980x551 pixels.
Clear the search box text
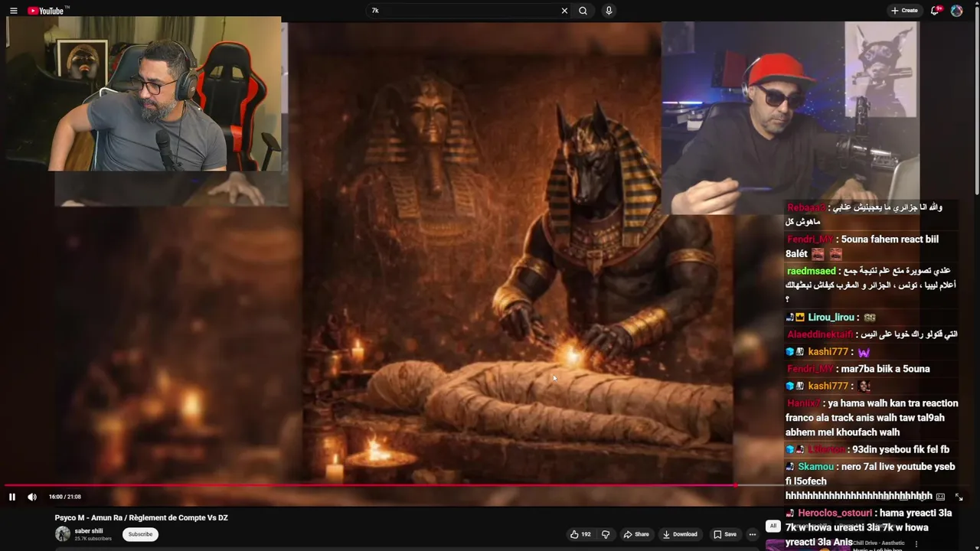pos(564,11)
